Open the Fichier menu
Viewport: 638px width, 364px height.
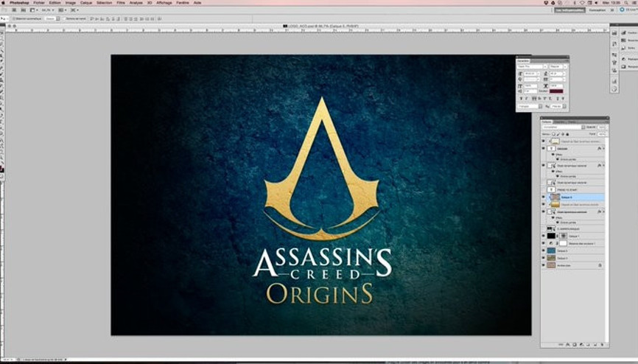pos(39,3)
